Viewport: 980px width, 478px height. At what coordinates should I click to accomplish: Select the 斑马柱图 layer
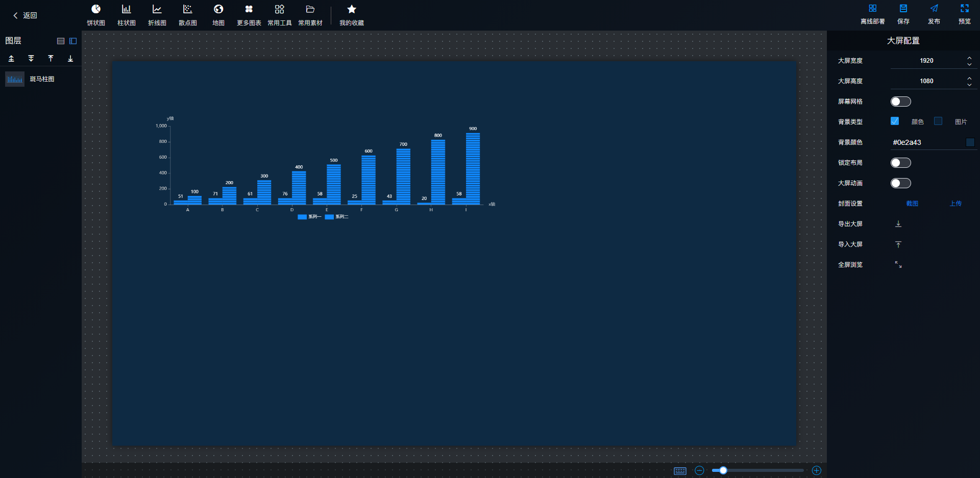41,79
